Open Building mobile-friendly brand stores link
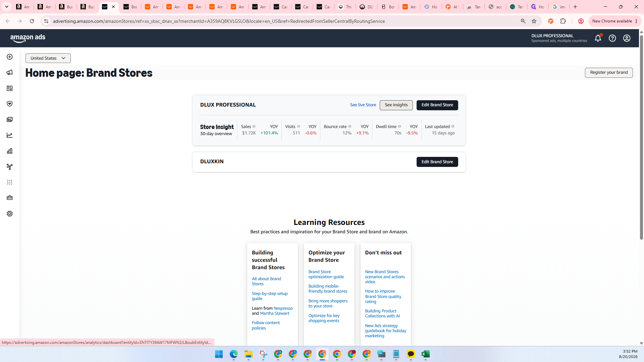Screen dimensions: 644x362 [328, 289]
